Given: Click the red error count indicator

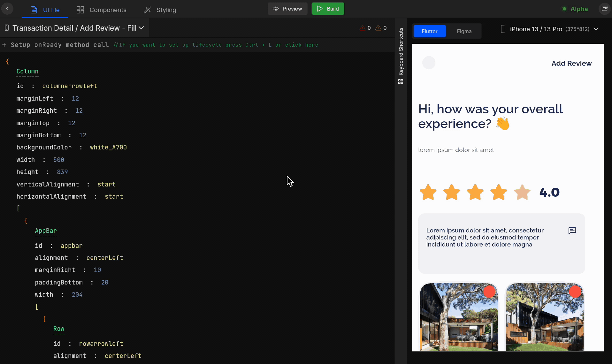Looking at the screenshot, I should coord(365,28).
